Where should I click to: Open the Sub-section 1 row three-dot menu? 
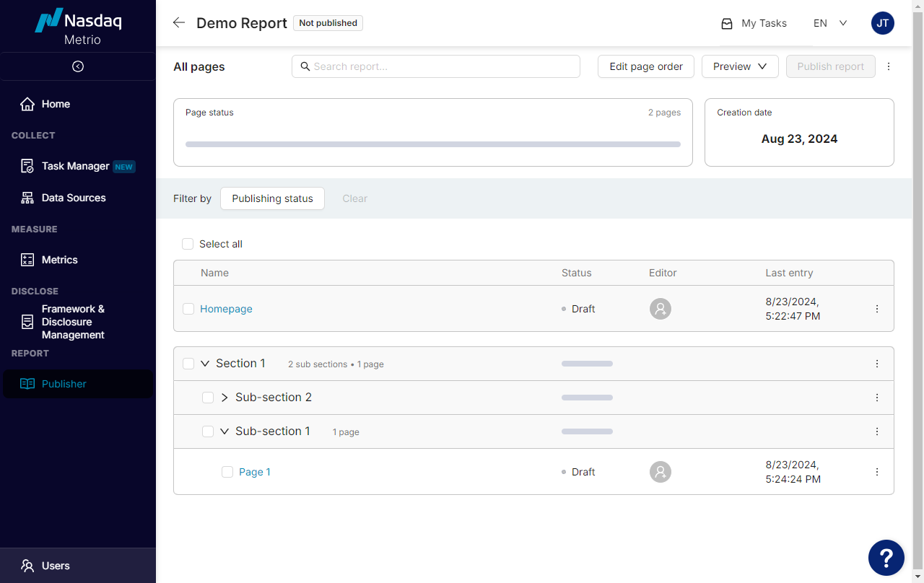[877, 431]
